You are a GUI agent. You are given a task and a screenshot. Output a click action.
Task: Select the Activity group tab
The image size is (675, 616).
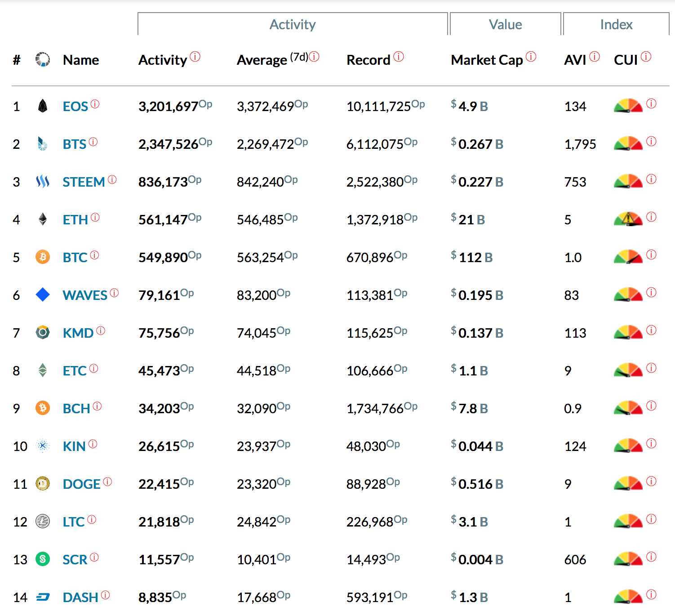293,24
